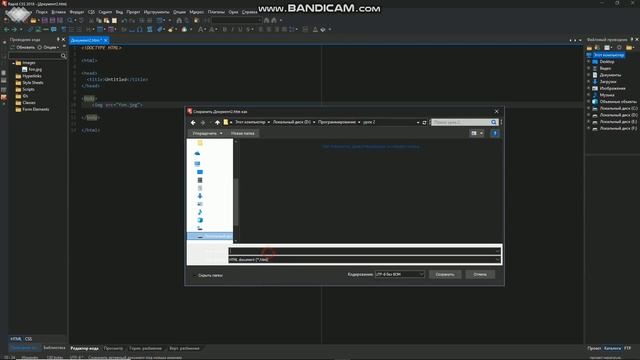Click Hide folders in save dialog
640x360 pixels.
pos(207,276)
